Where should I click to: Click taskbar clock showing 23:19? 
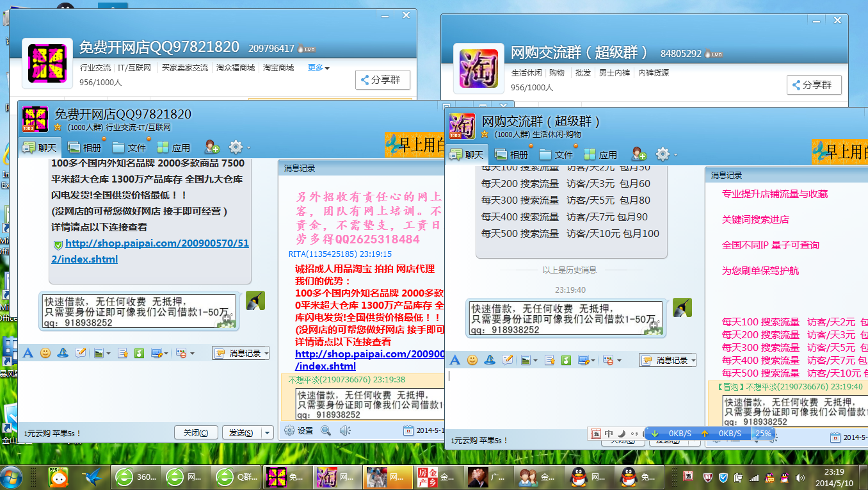(x=835, y=477)
